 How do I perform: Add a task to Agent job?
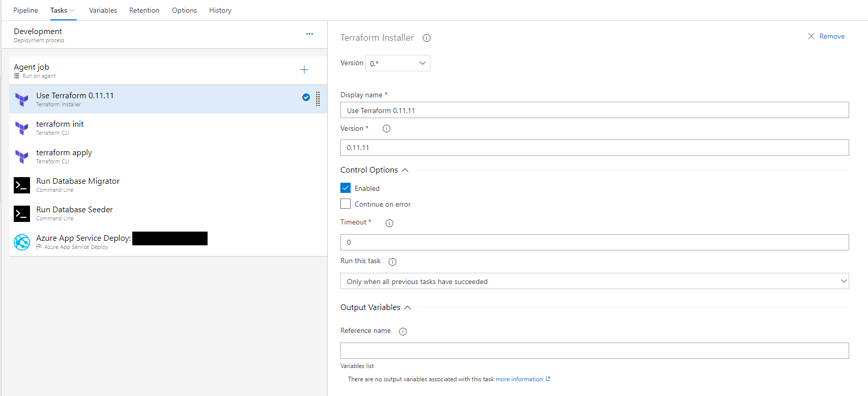[x=304, y=70]
